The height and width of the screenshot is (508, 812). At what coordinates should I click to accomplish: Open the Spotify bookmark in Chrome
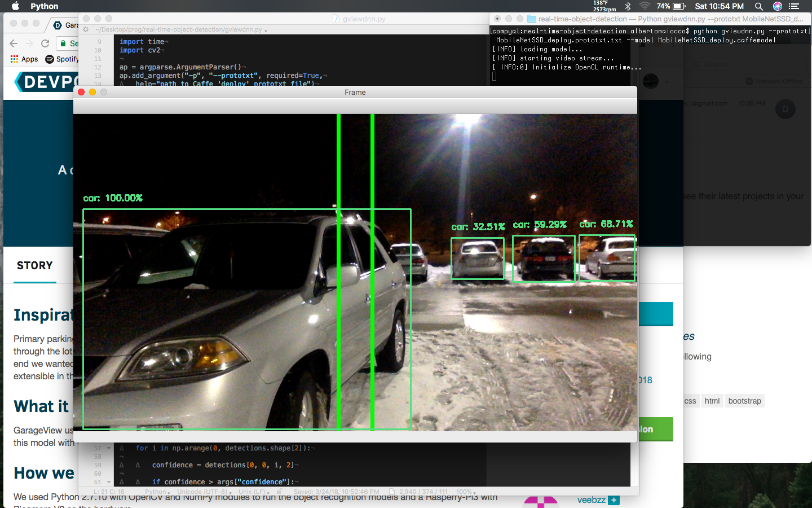click(62, 59)
